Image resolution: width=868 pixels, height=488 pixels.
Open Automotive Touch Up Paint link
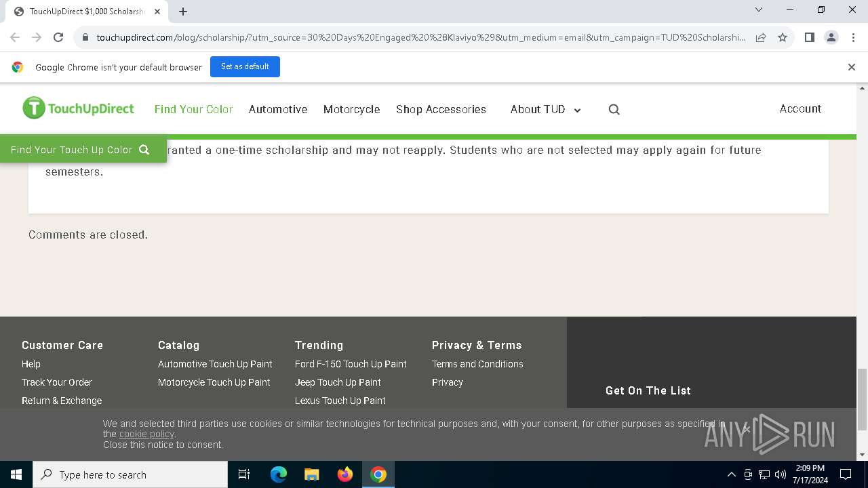215,364
